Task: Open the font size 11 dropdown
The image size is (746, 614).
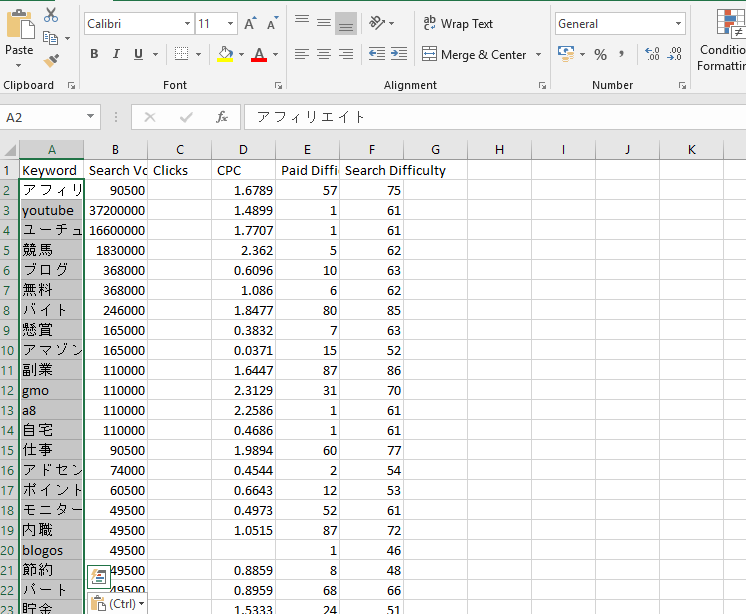Action: (x=230, y=24)
